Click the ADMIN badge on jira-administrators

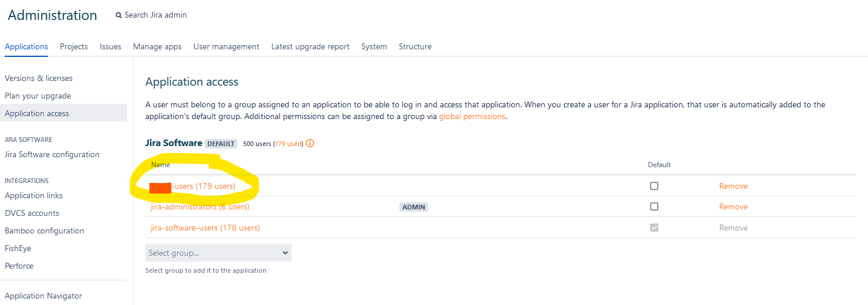[414, 207]
